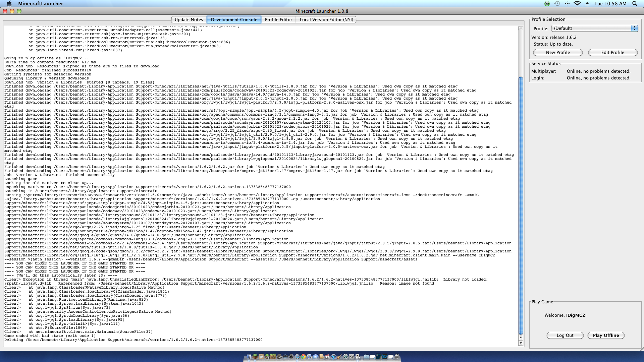Click the Wi-Fi status icon

tap(577, 3)
